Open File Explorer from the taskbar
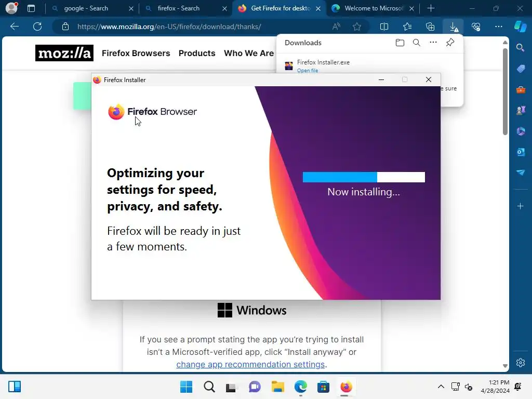This screenshot has width=532, height=399. click(x=277, y=387)
